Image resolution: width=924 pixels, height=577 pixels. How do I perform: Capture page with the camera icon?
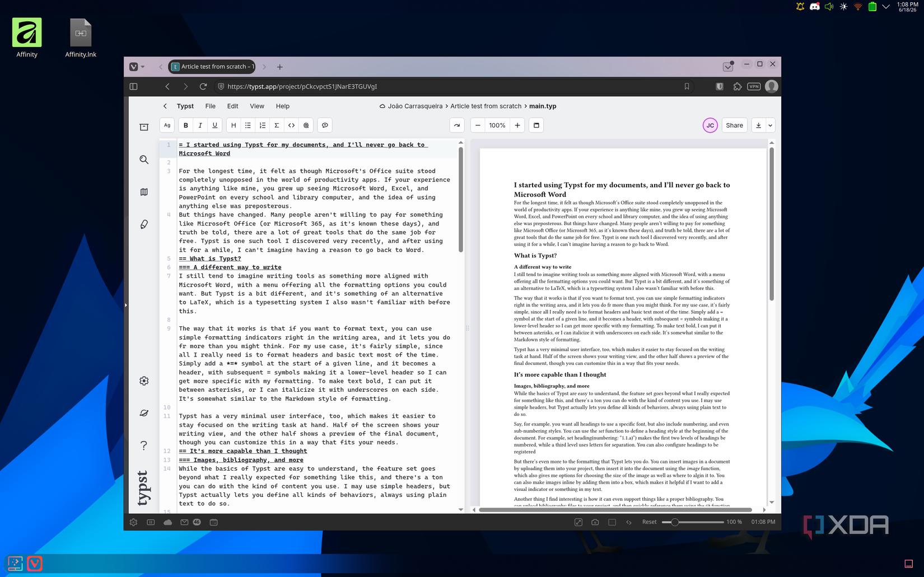595,522
